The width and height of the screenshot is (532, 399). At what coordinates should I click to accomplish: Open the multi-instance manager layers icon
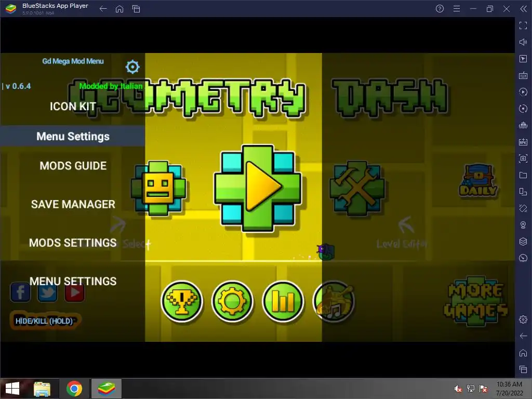pyautogui.click(x=523, y=242)
